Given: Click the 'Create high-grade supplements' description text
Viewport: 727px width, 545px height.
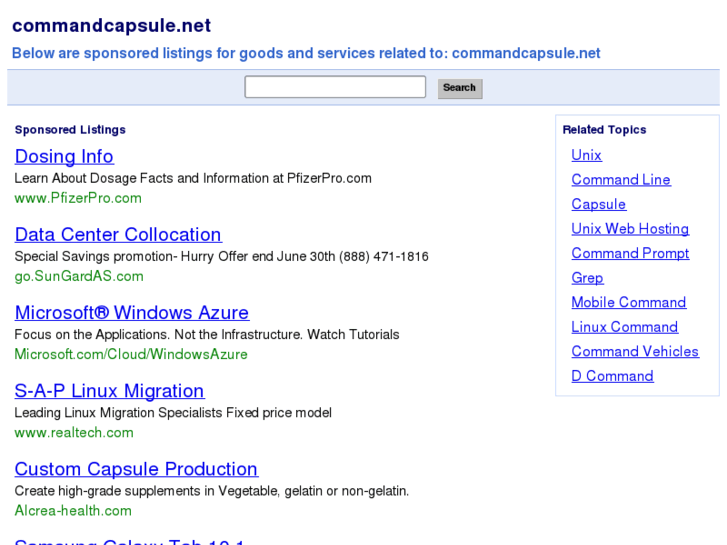Looking at the screenshot, I should click(212, 491).
